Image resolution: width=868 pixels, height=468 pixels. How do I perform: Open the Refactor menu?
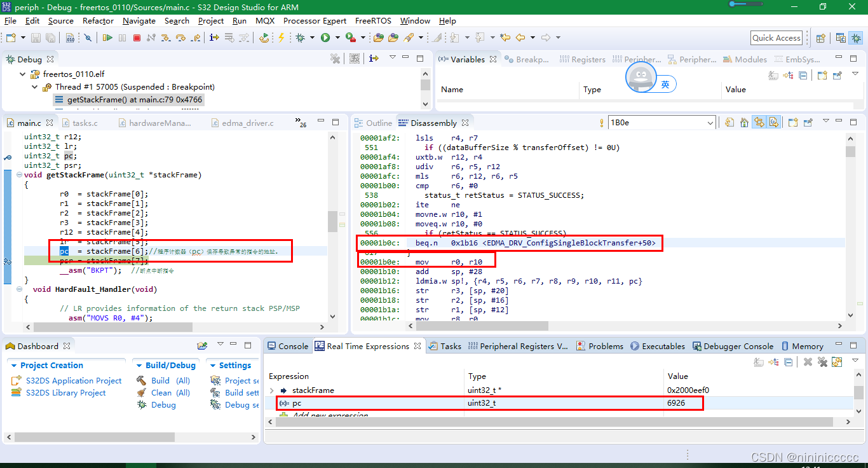click(x=98, y=20)
